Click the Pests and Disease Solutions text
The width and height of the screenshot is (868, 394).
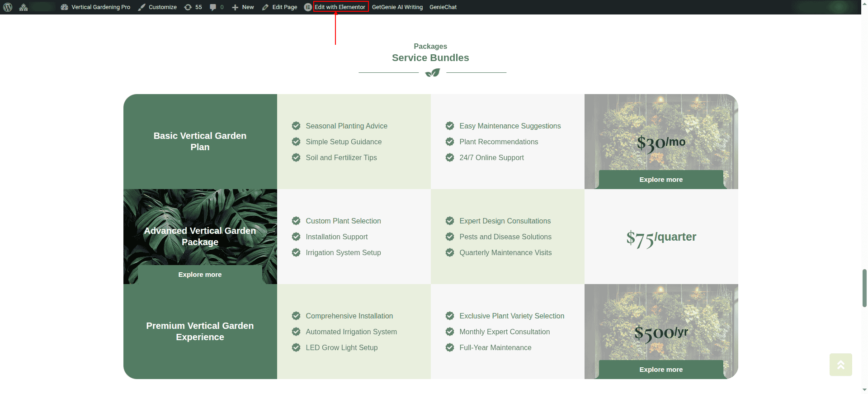(505, 237)
